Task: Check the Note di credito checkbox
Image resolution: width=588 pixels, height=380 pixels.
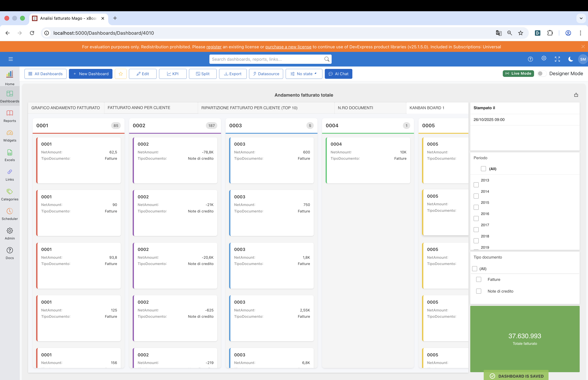Action: (479, 291)
